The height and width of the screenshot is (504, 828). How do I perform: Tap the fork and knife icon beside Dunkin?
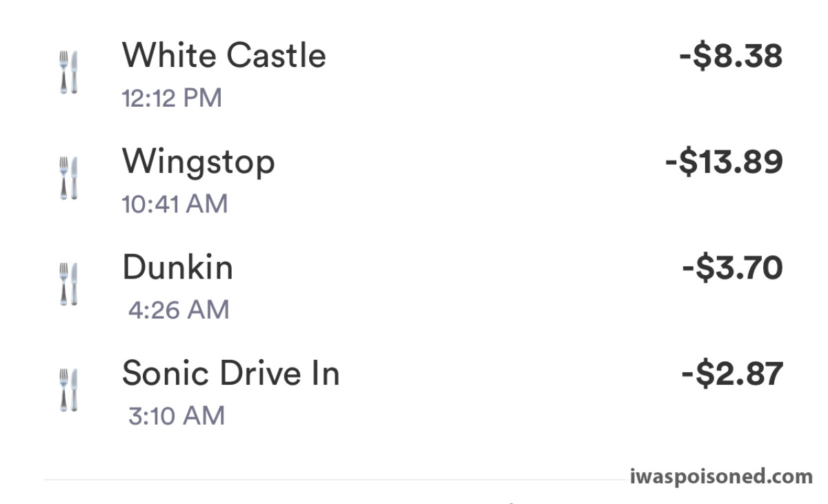coord(68,283)
